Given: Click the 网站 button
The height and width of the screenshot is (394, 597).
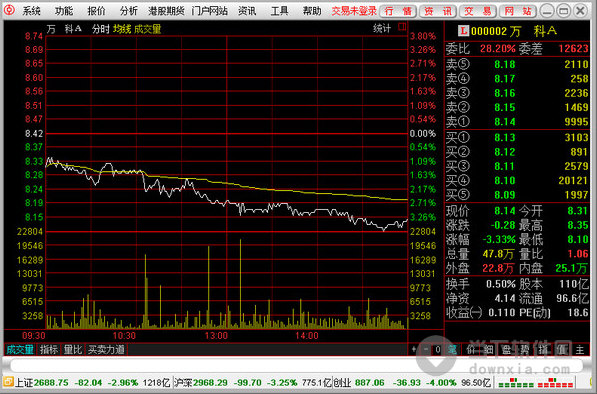Looking at the screenshot, I should point(518,11).
